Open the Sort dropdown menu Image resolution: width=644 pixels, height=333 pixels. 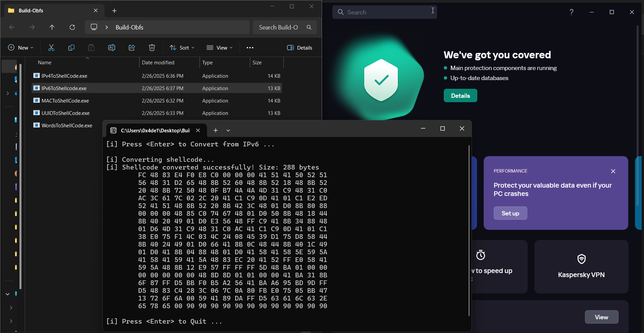click(x=182, y=48)
